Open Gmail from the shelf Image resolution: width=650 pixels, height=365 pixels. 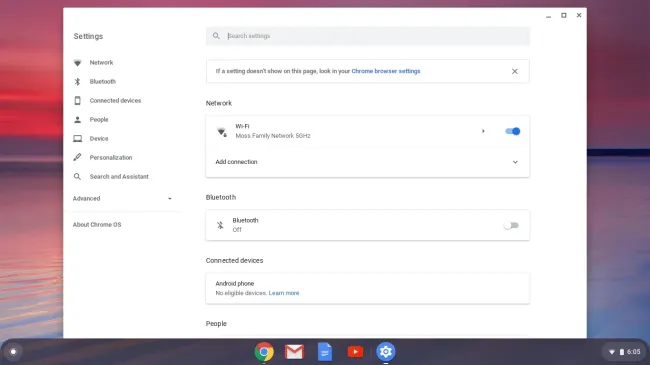[294, 352]
